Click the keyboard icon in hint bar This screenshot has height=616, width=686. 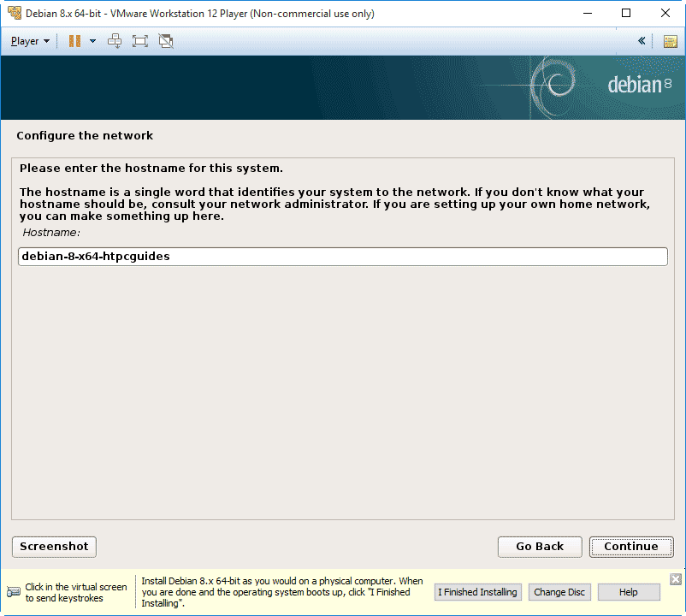14,592
